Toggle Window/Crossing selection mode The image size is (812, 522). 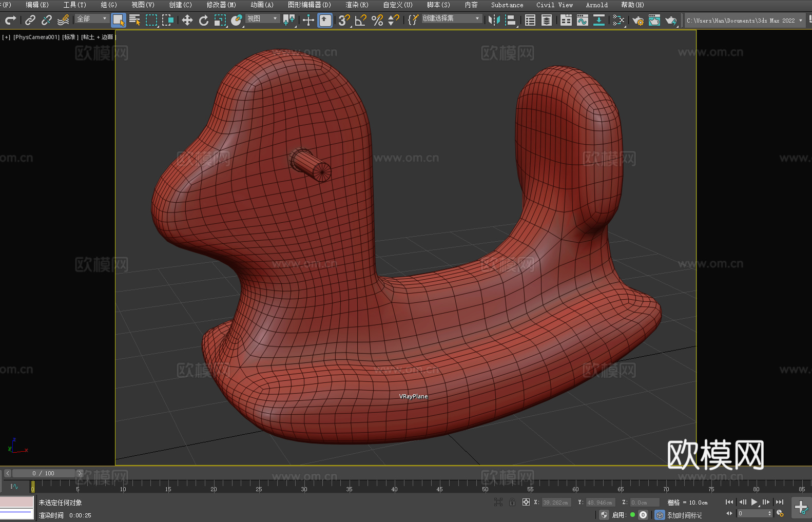coord(168,20)
